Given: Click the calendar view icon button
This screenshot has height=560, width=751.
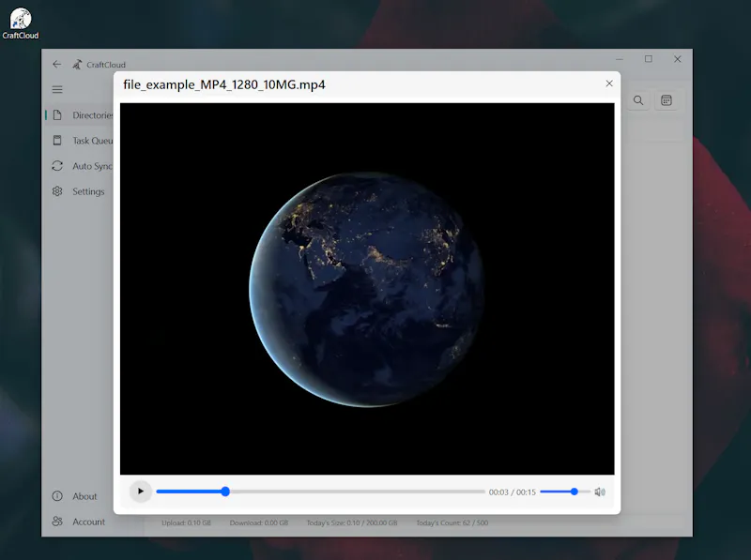Looking at the screenshot, I should [x=667, y=100].
